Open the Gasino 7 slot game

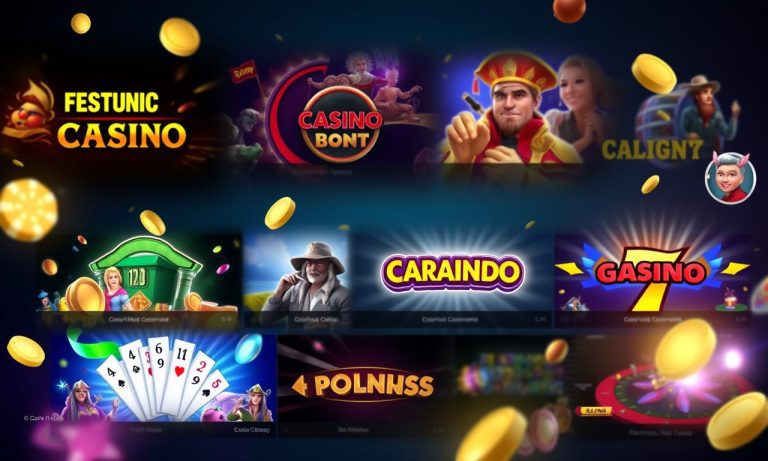651,277
